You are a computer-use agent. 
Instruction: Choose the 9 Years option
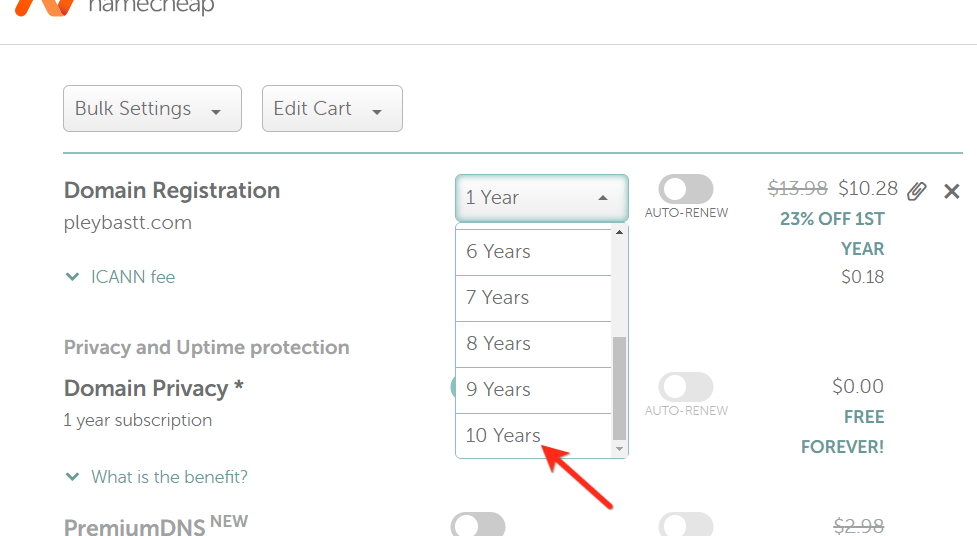point(498,390)
